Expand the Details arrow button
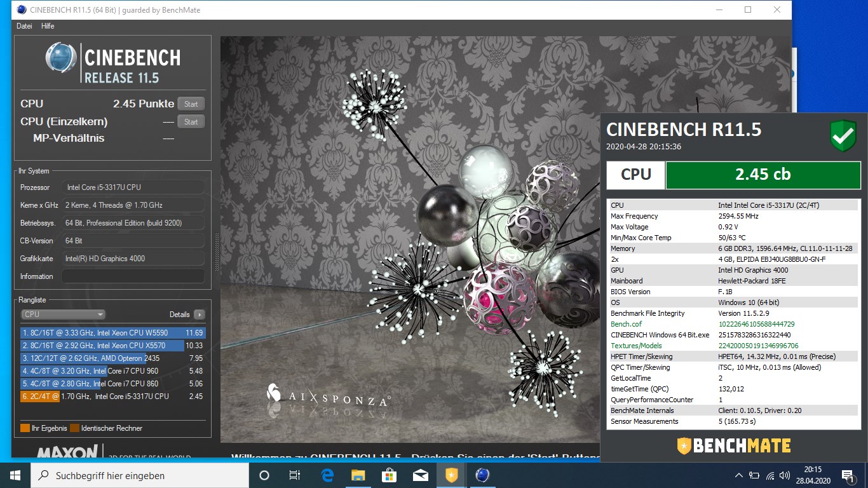The height and width of the screenshot is (488, 868). [x=200, y=315]
